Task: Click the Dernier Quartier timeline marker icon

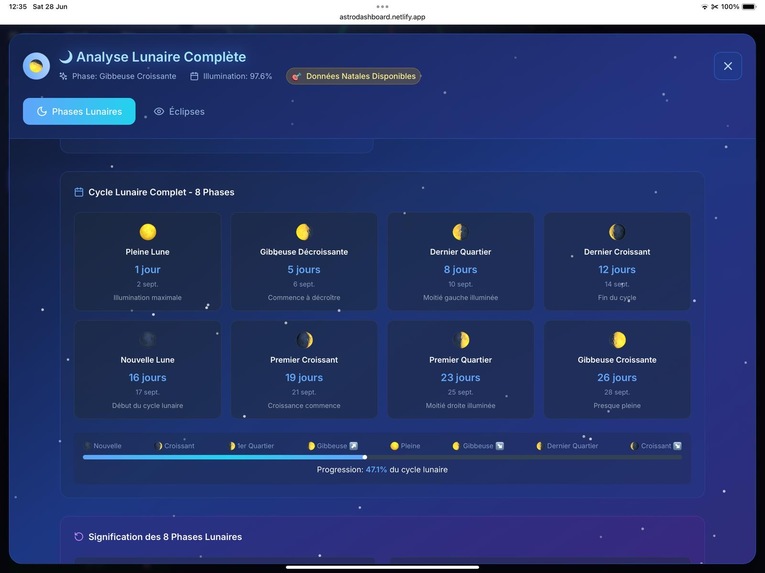Action: click(540, 446)
